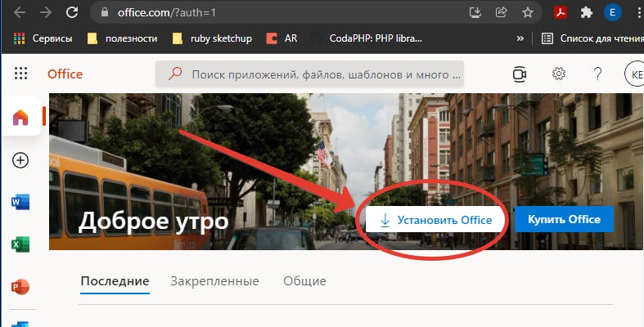Screen dimensions: 644x327
Task: Open Word from the sidebar
Action: point(20,202)
